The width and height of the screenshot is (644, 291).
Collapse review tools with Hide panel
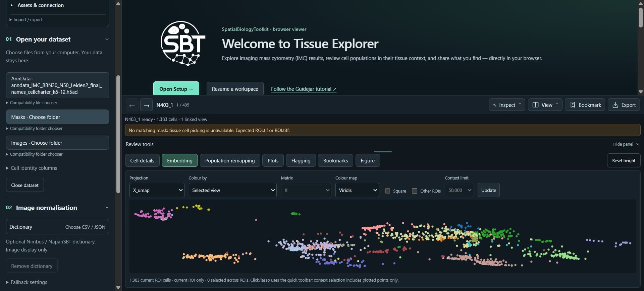[626, 144]
